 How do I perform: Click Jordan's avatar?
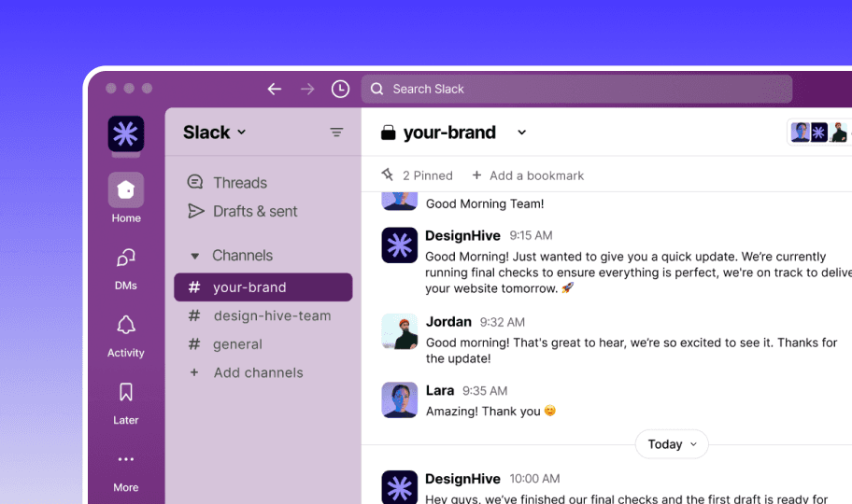coord(400,331)
